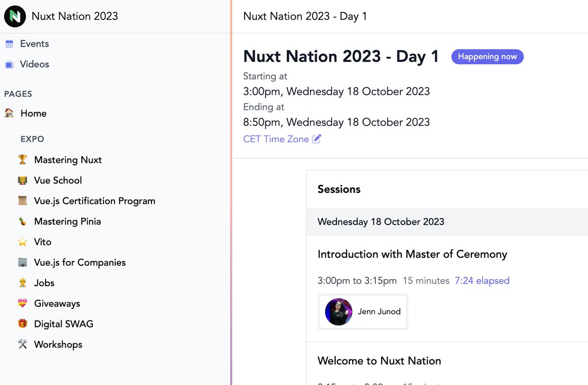Click the Sessions heading
Viewport: 588px width, 385px height.
[339, 189]
